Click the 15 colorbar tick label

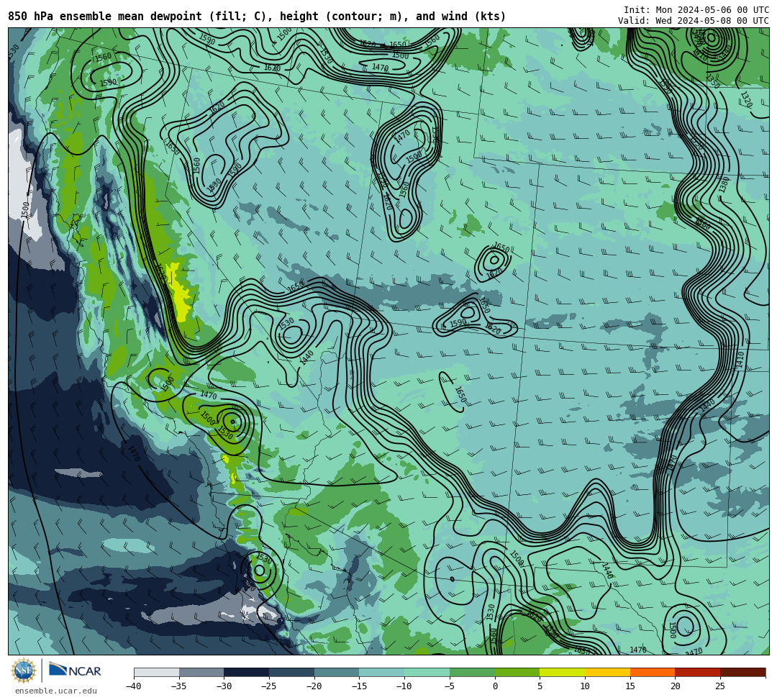(630, 686)
